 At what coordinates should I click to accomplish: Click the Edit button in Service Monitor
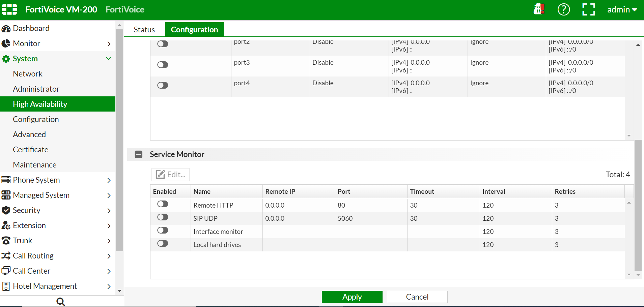tap(170, 174)
